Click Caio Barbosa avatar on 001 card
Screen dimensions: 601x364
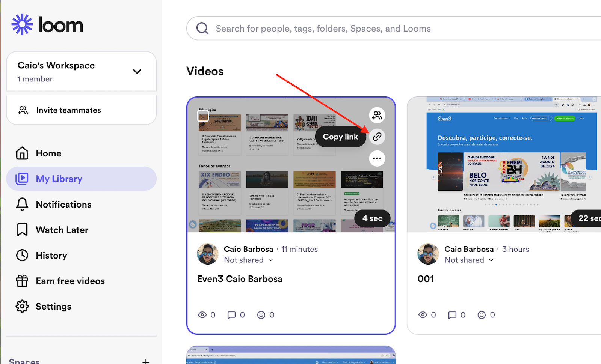click(x=428, y=254)
